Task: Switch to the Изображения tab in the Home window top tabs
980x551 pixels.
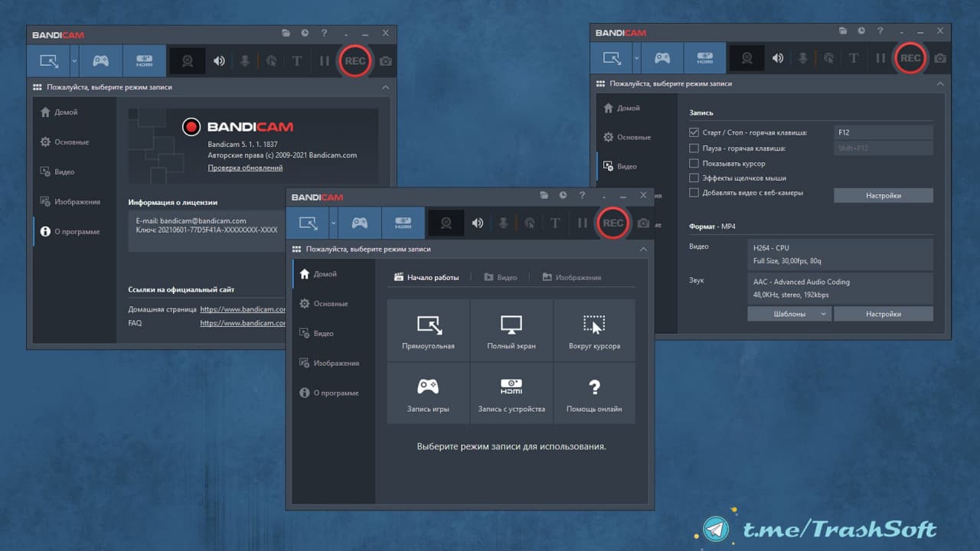Action: (571, 277)
